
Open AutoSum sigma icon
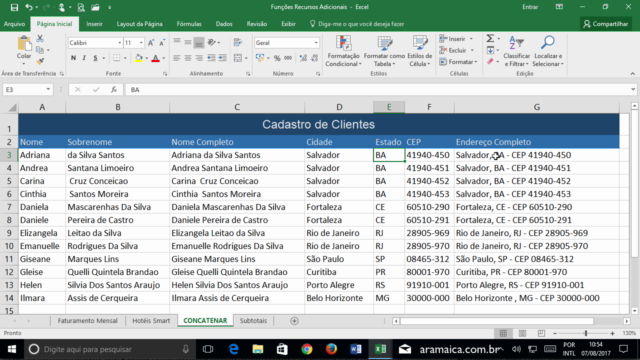point(490,39)
